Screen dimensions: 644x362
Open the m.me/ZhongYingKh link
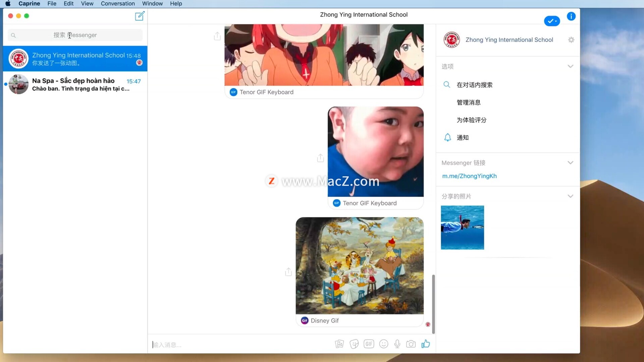(x=469, y=176)
